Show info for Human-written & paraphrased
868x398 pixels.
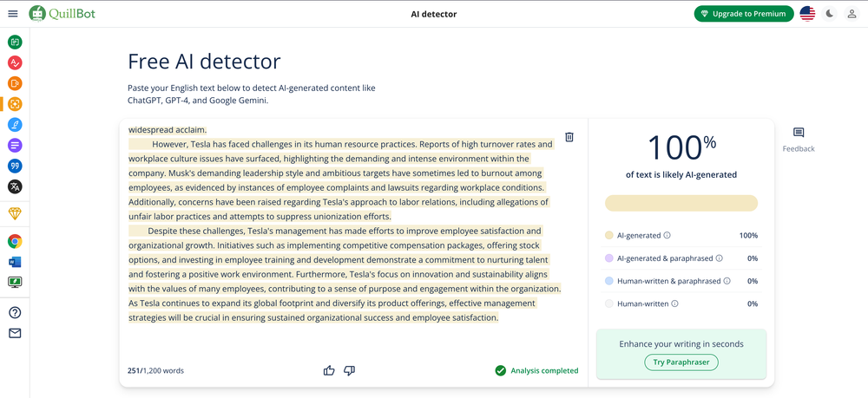point(727,281)
